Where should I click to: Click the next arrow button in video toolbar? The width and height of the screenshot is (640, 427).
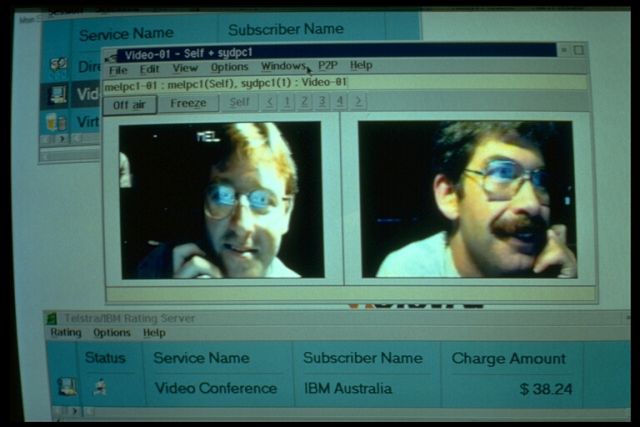tap(358, 100)
